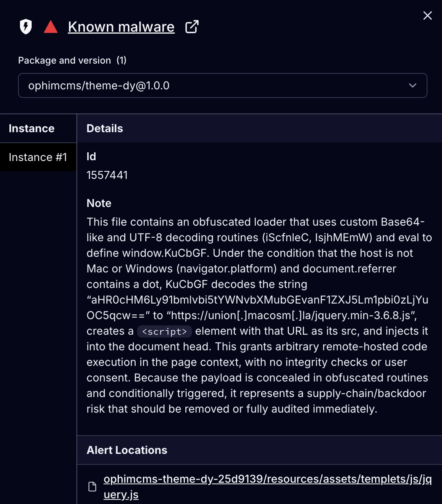Click the red warning triangle icon
The height and width of the screenshot is (504, 442).
coord(51,27)
